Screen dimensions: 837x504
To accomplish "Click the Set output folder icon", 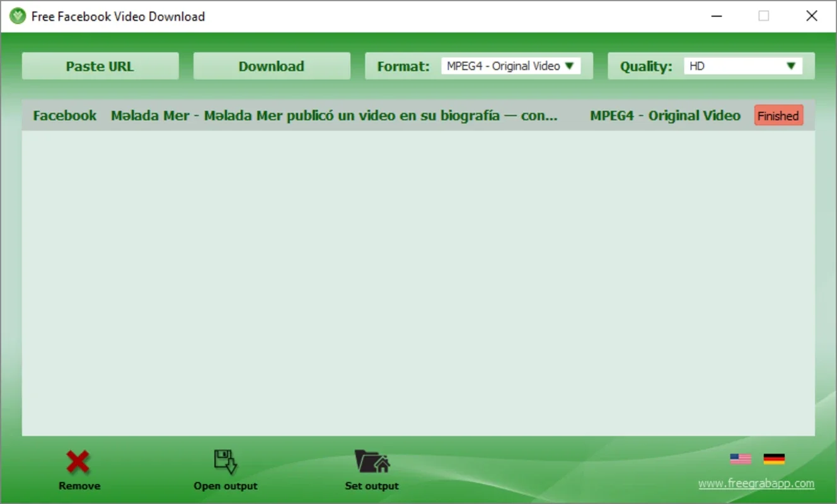I will [372, 461].
